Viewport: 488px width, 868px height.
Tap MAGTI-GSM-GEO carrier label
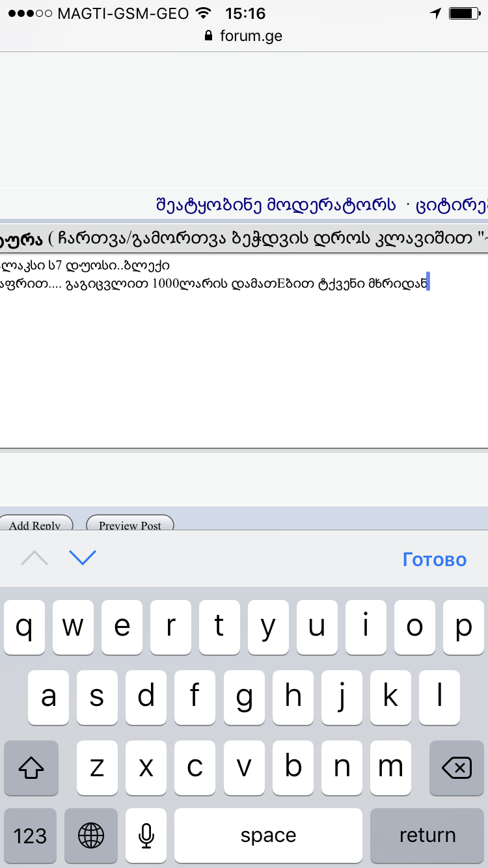coord(124,13)
